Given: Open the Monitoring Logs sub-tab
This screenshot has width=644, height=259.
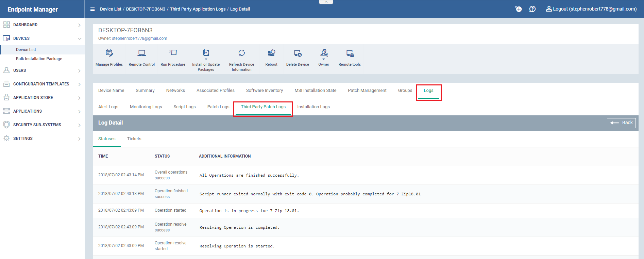Looking at the screenshot, I should (146, 107).
